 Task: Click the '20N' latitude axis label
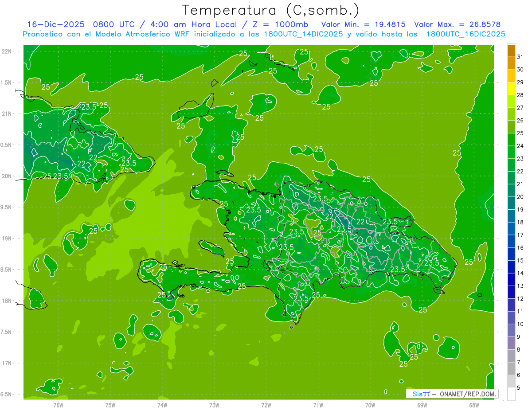(x=7, y=176)
